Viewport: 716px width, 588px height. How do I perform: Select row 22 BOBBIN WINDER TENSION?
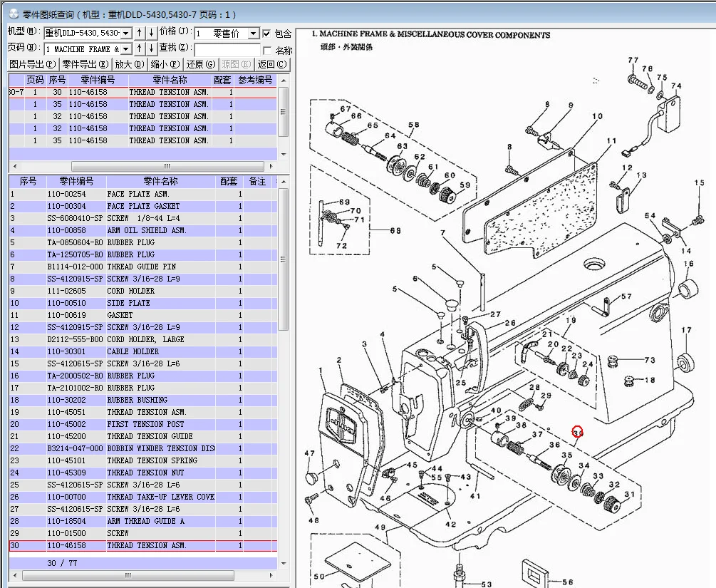(142, 448)
